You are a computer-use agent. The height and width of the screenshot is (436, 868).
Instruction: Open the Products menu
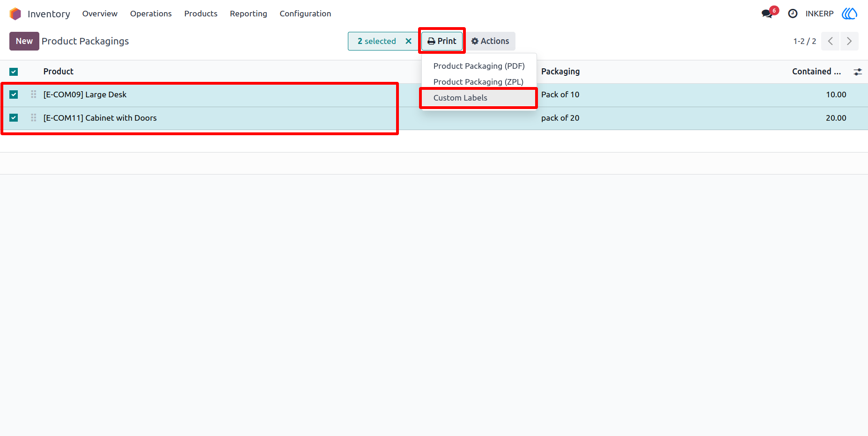[201, 14]
